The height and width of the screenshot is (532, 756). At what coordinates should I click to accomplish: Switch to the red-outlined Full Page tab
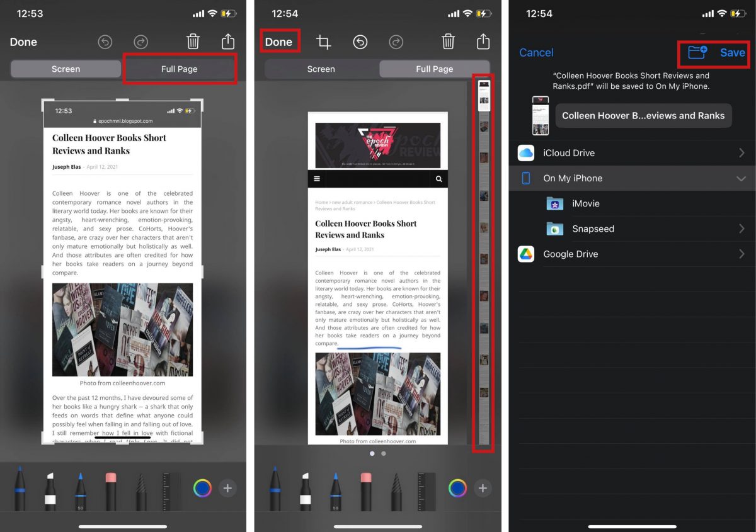pos(180,69)
